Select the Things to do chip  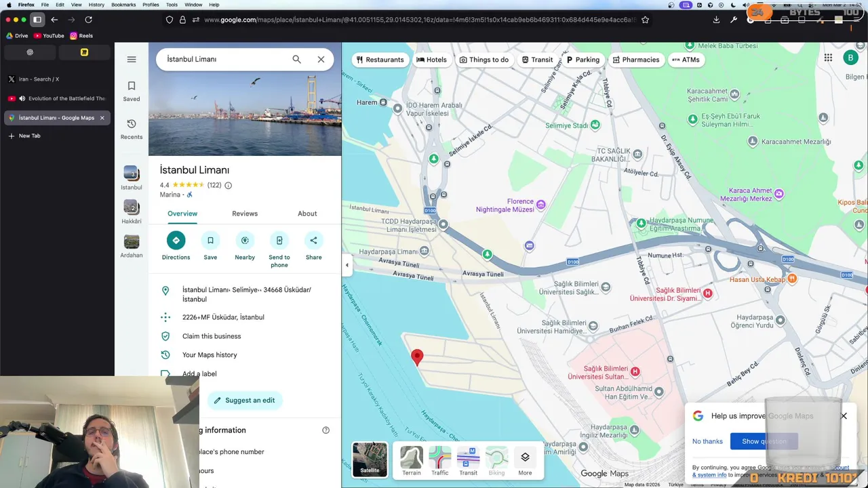[484, 60]
